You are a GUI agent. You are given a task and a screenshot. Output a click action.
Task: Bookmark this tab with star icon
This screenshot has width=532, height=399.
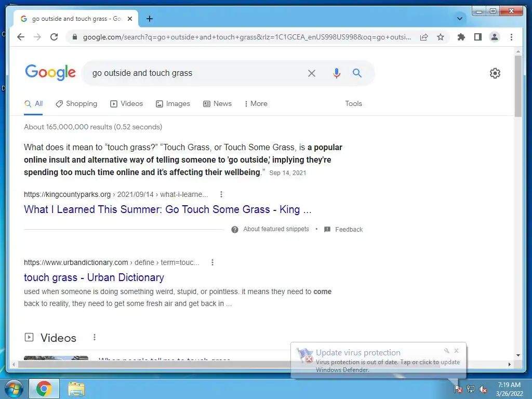click(x=441, y=37)
